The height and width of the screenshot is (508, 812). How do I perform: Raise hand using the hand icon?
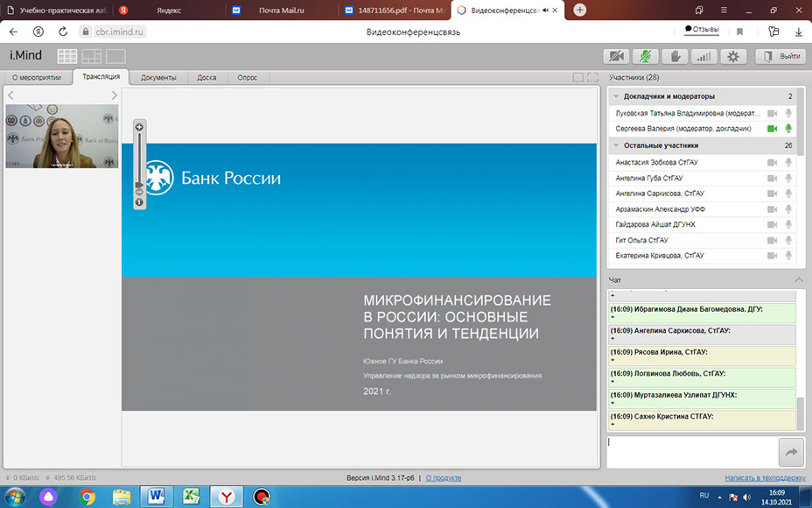pyautogui.click(x=675, y=56)
